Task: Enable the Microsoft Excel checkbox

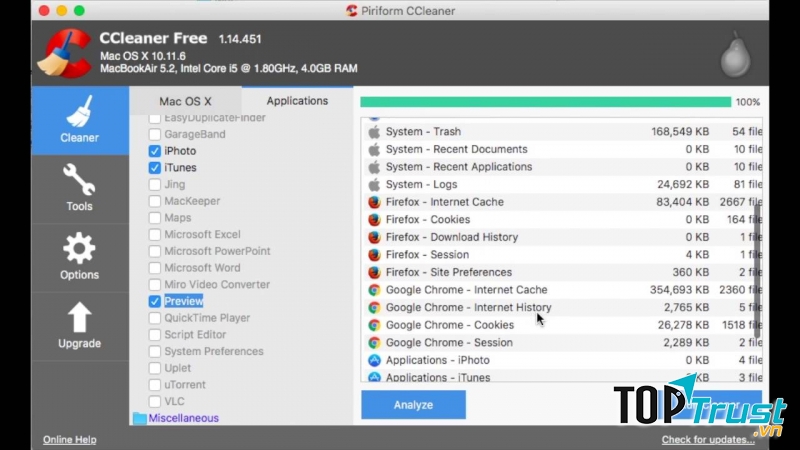Action: [x=155, y=235]
